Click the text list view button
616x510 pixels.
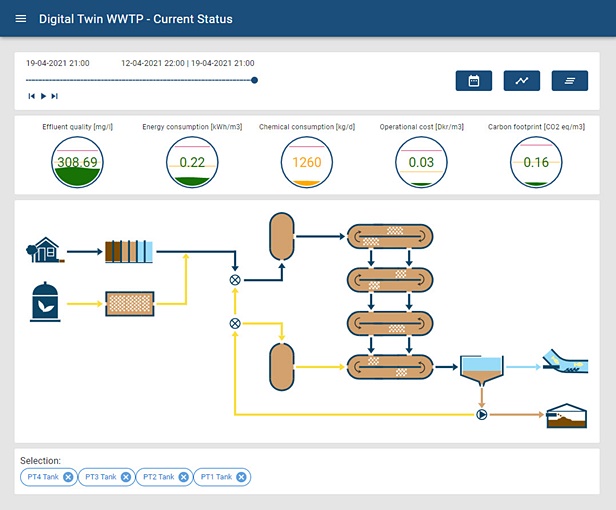coord(569,81)
